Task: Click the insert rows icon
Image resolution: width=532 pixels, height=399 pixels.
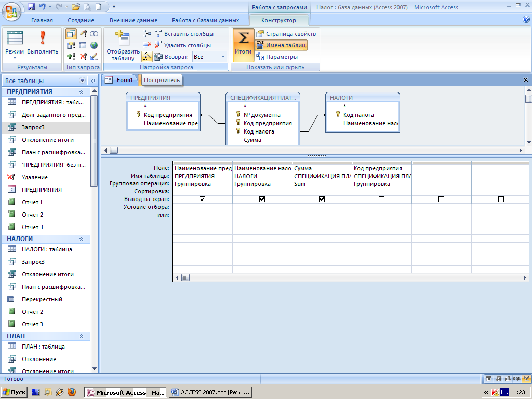Action: pyautogui.click(x=147, y=34)
